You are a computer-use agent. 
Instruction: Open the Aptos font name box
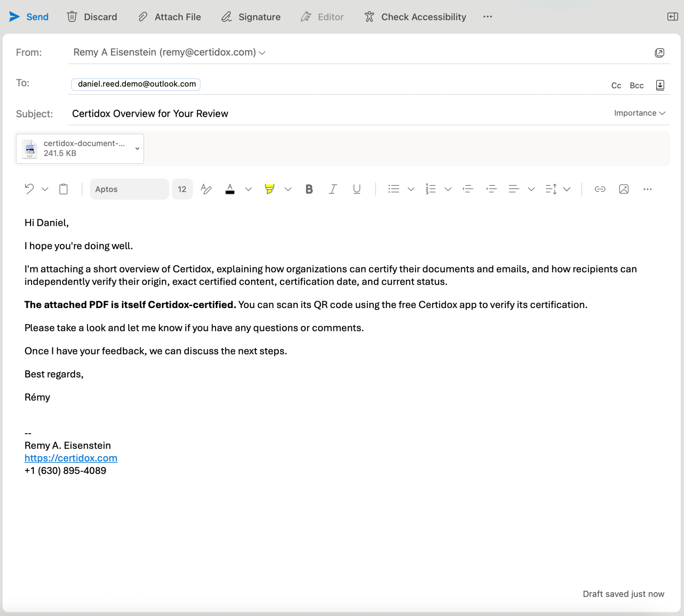(129, 189)
